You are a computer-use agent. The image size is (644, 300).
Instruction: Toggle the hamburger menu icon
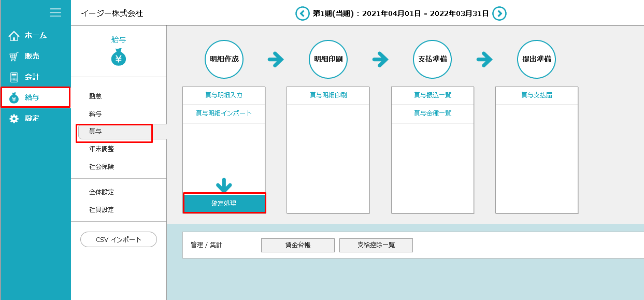(55, 13)
